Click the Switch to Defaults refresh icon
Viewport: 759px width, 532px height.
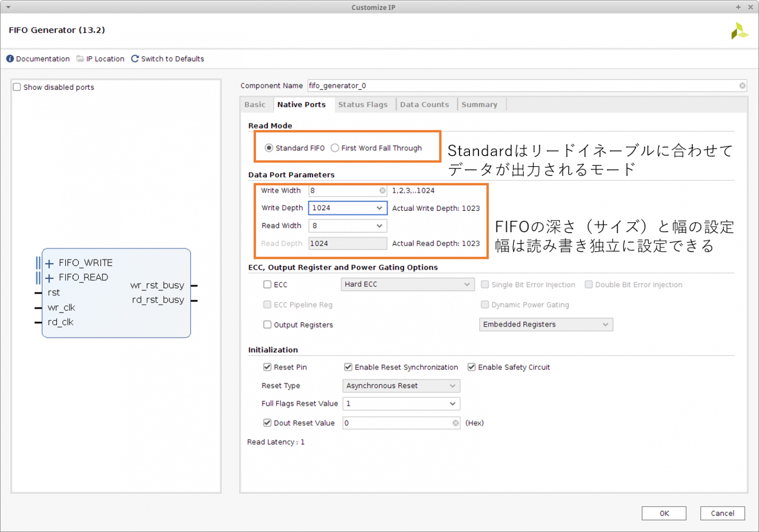[135, 59]
